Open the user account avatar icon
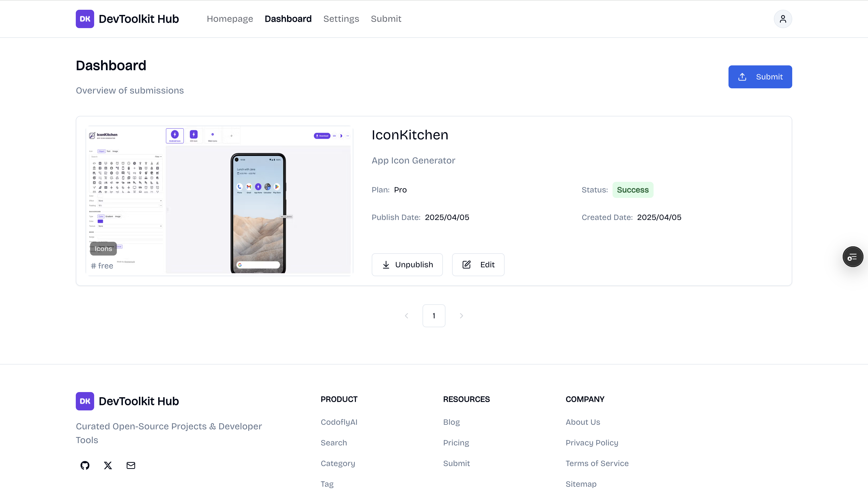Screen dimensions: 868x491 click(x=783, y=19)
